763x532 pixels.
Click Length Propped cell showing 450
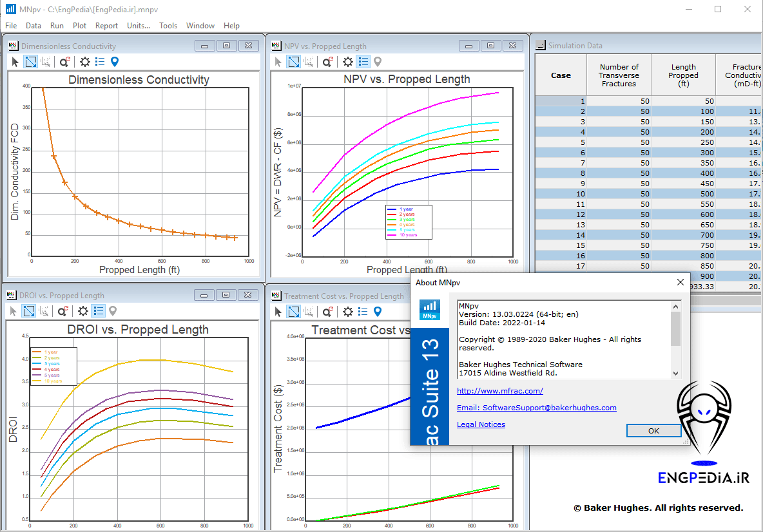(x=683, y=184)
